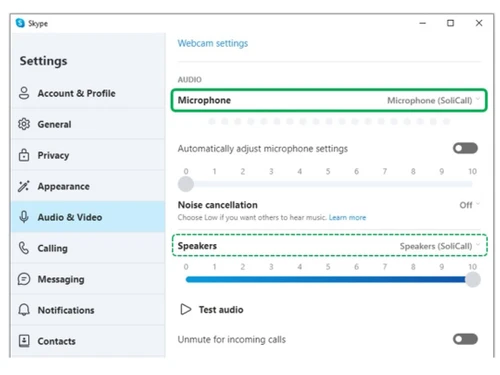This screenshot has width=500, height=375.
Task: Go to Notifications settings
Action: [x=88, y=310]
